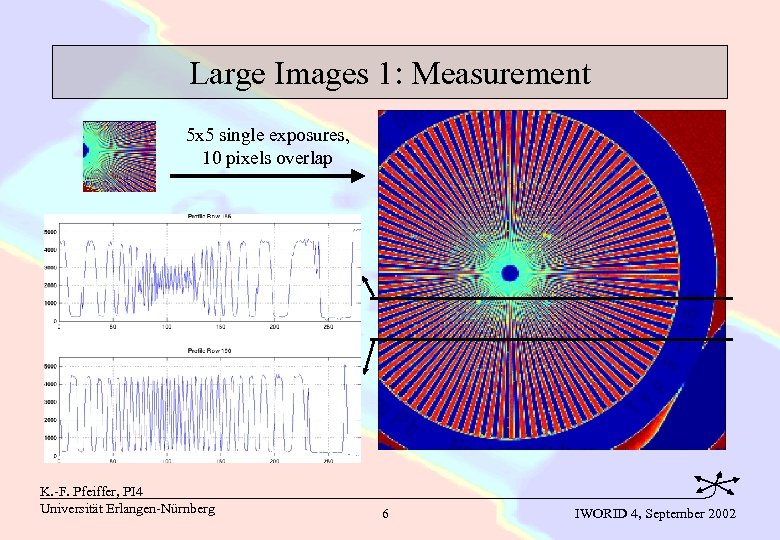The image size is (780, 540).
Task: Click the lower horizontal black profile line
Action: [552, 340]
